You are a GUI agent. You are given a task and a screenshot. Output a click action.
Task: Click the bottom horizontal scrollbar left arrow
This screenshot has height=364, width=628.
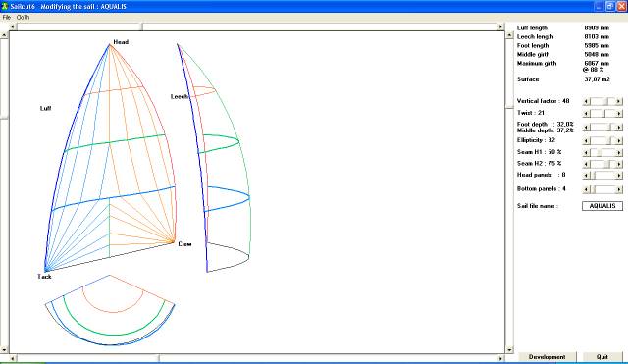(13, 358)
